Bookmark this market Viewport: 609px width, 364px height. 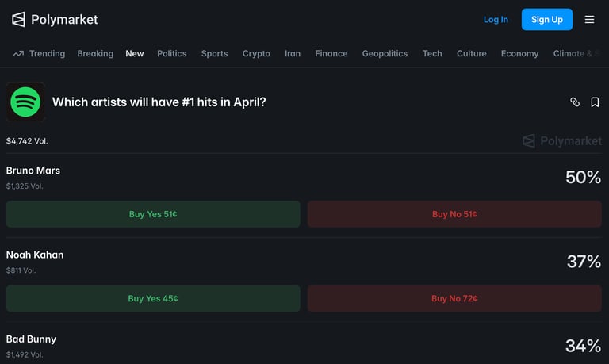595,102
